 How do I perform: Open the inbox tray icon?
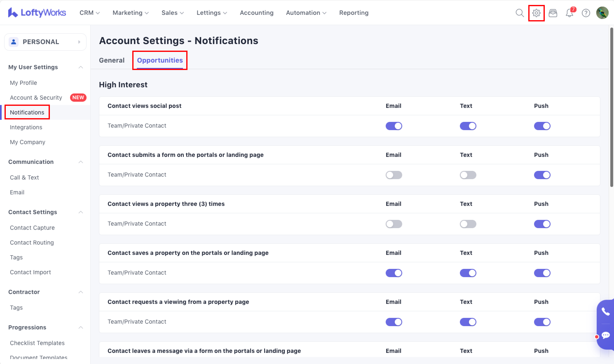pyautogui.click(x=553, y=13)
